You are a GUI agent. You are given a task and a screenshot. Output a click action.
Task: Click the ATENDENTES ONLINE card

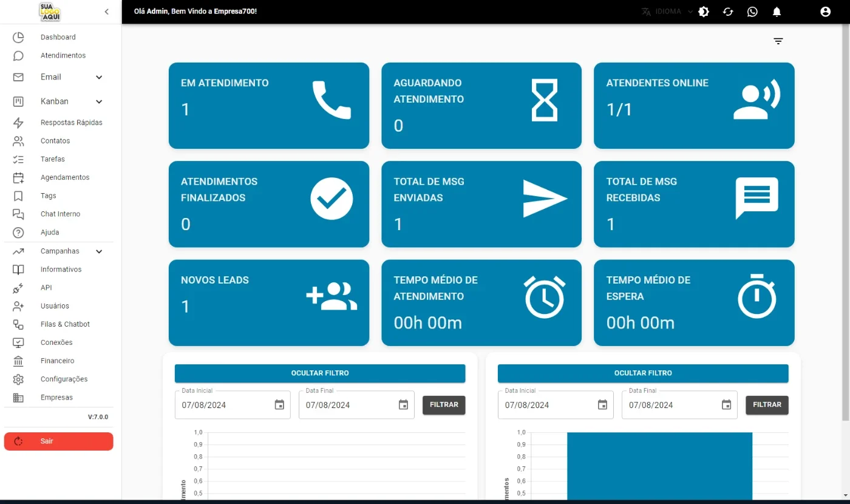point(694,106)
